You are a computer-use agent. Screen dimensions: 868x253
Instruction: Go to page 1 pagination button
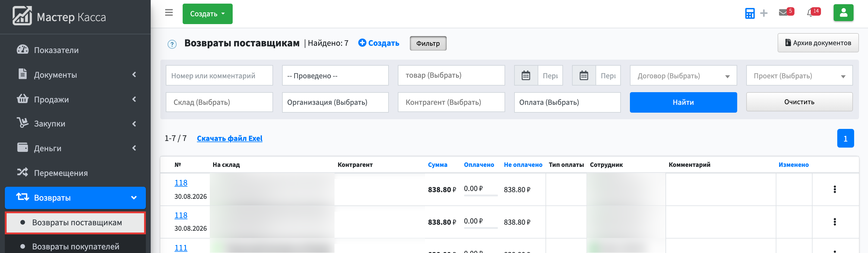[845, 139]
